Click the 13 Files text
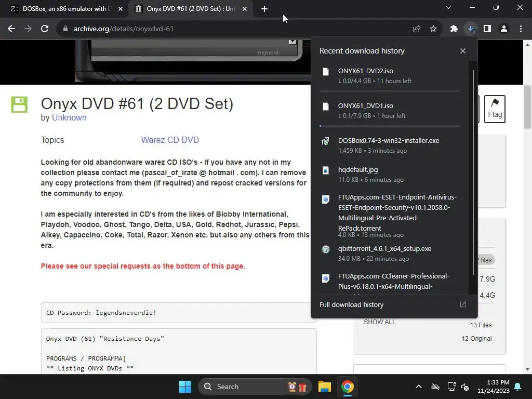This screenshot has width=532, height=399. coord(481,325)
